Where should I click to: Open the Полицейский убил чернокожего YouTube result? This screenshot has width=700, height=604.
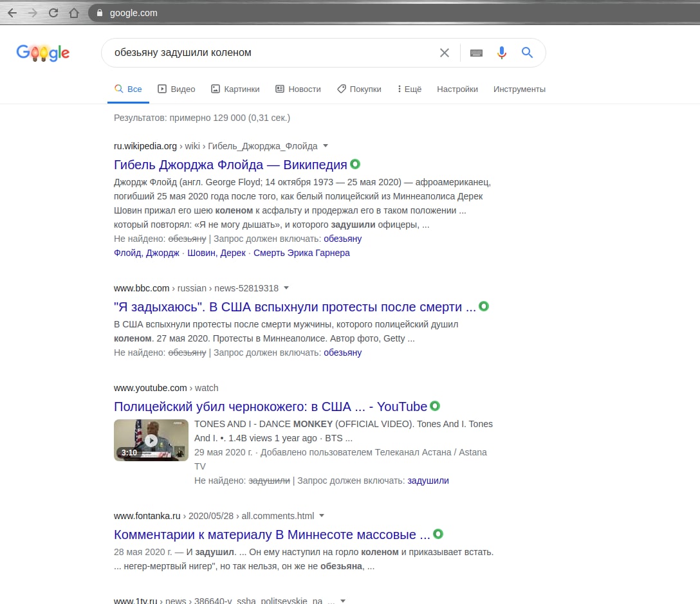point(270,407)
